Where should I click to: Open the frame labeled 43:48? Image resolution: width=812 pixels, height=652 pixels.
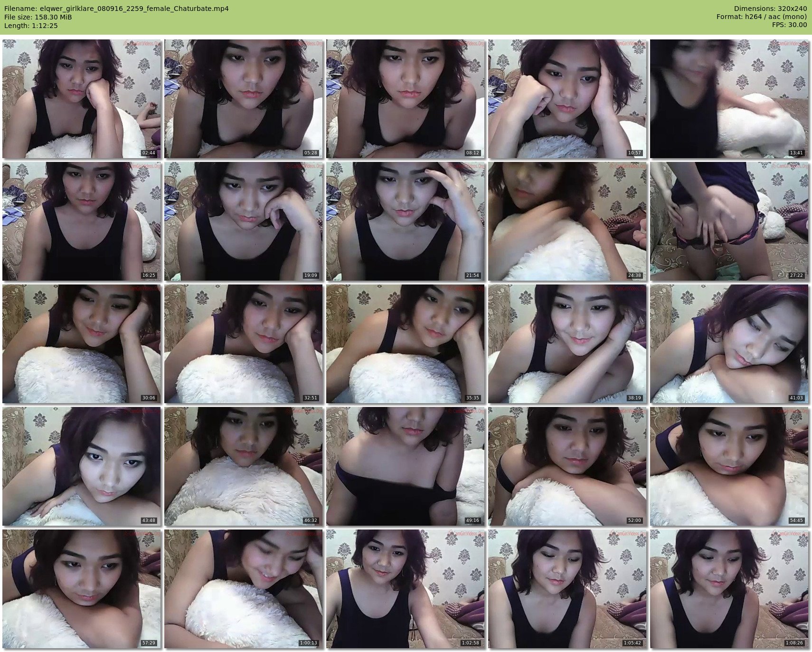click(x=82, y=466)
